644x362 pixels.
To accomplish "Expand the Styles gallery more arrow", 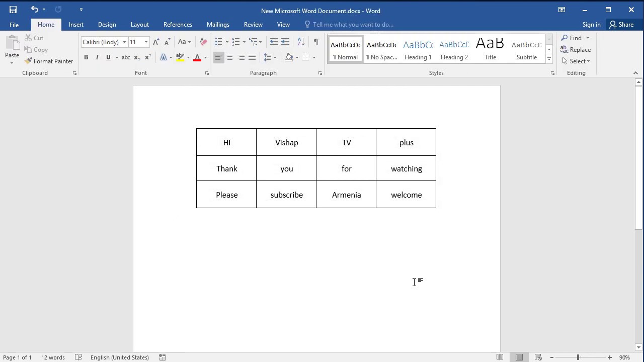I will pyautogui.click(x=549, y=59).
